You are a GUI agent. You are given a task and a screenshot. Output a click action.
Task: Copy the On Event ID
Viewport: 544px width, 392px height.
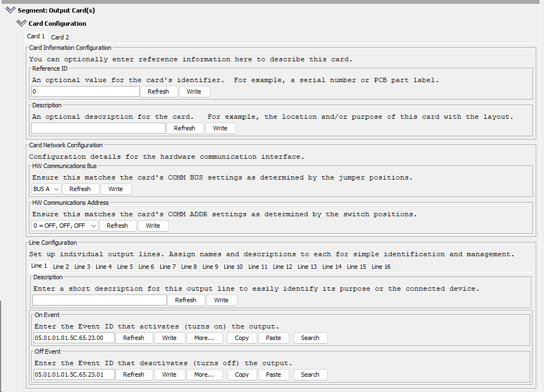242,338
